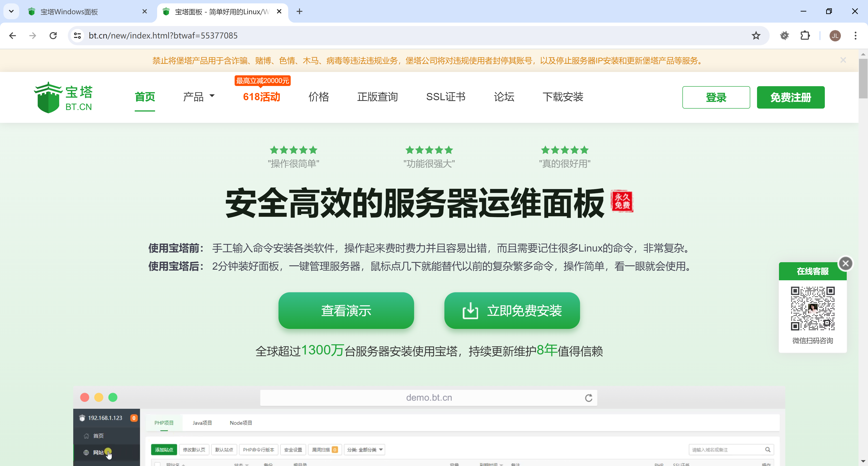Click the 查看演示 button
This screenshot has width=868, height=466.
(346, 311)
